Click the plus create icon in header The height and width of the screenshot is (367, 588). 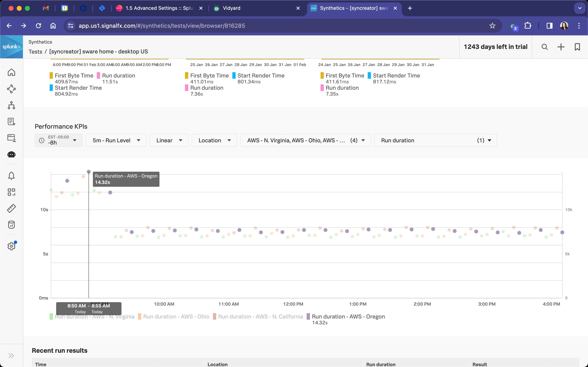(561, 47)
